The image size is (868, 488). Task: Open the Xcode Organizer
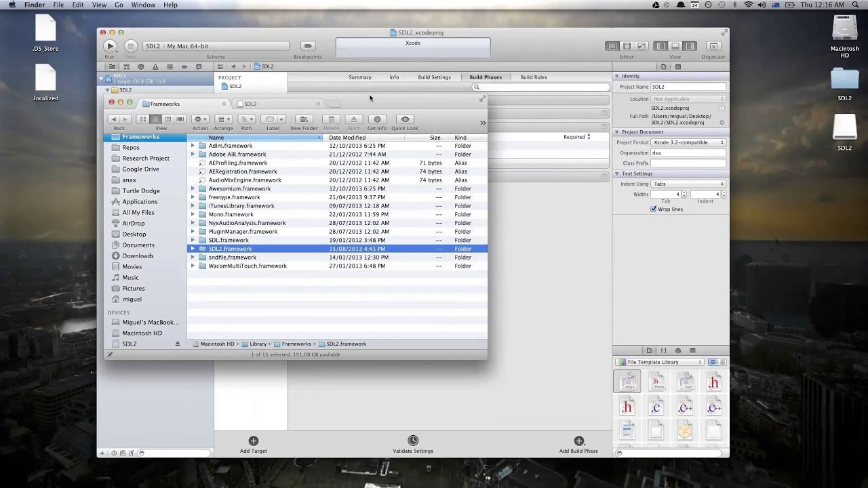click(x=713, y=46)
